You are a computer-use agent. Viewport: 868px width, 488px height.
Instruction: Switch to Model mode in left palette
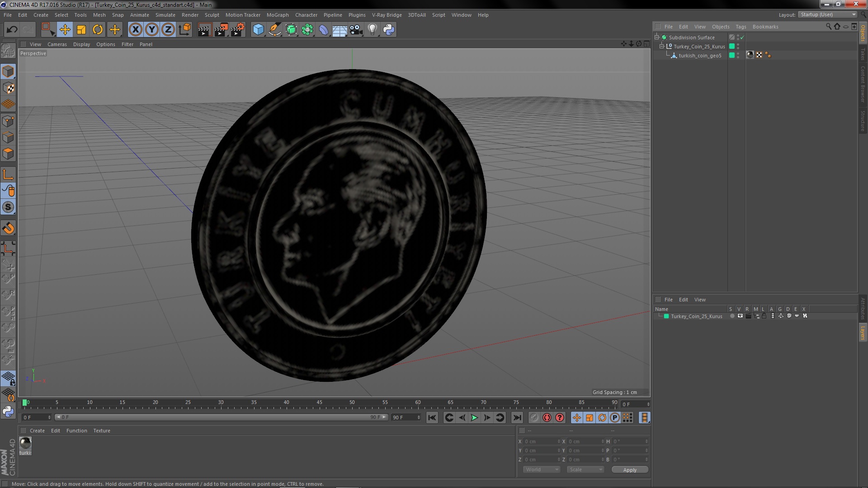8,71
